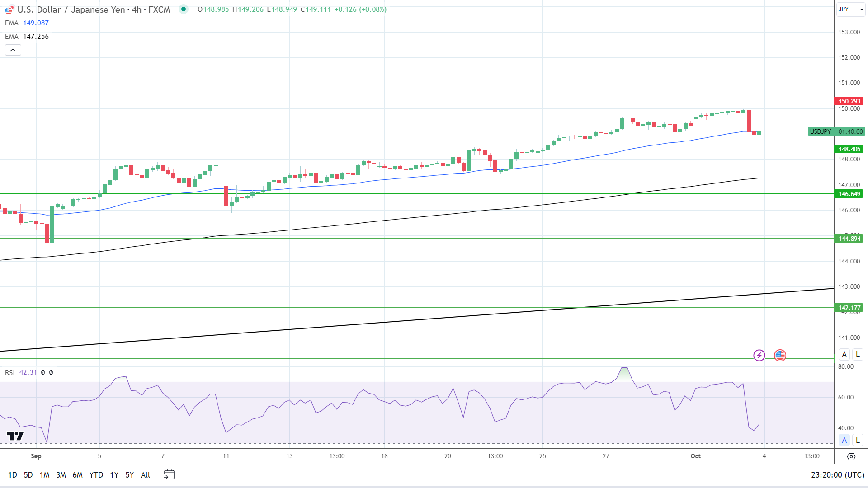The image size is (868, 488).
Task: Toggle log scale on price chart
Action: (858, 354)
